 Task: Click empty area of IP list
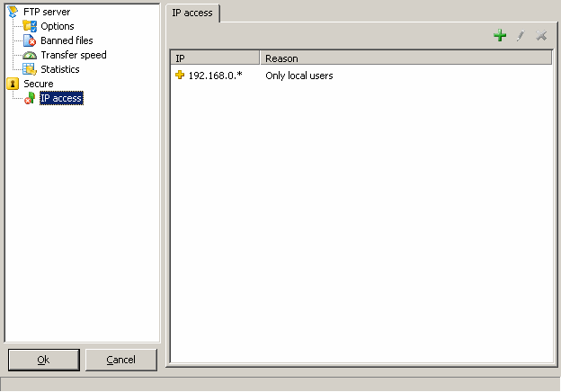360,225
